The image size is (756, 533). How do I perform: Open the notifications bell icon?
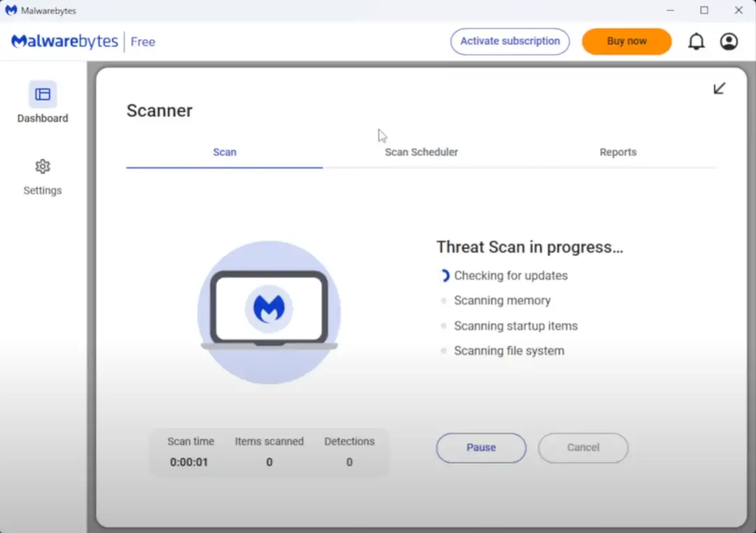tap(695, 42)
